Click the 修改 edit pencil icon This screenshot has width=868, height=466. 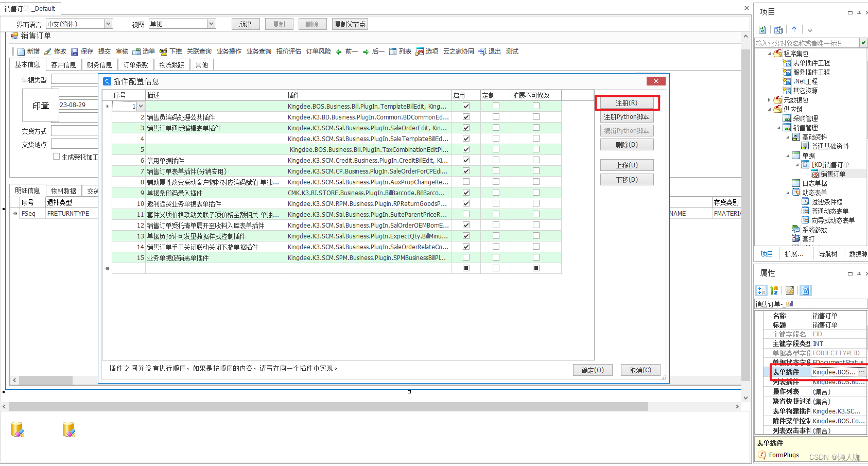pos(48,51)
